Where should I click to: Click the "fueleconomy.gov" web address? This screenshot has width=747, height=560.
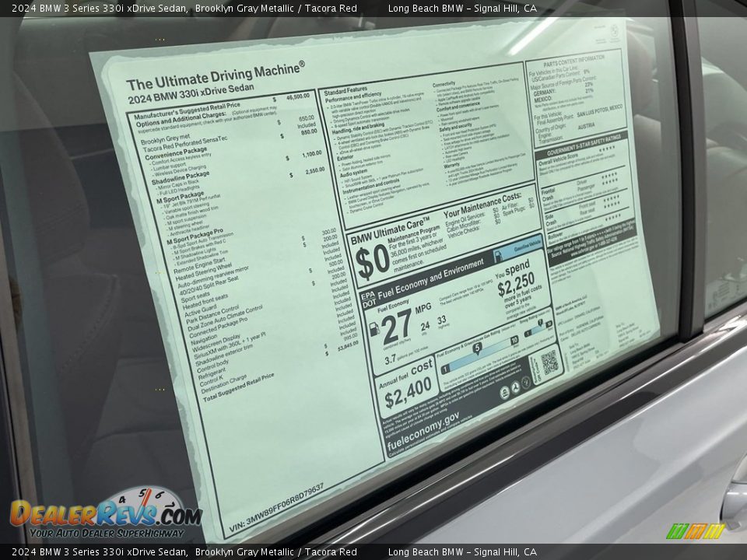click(423, 431)
